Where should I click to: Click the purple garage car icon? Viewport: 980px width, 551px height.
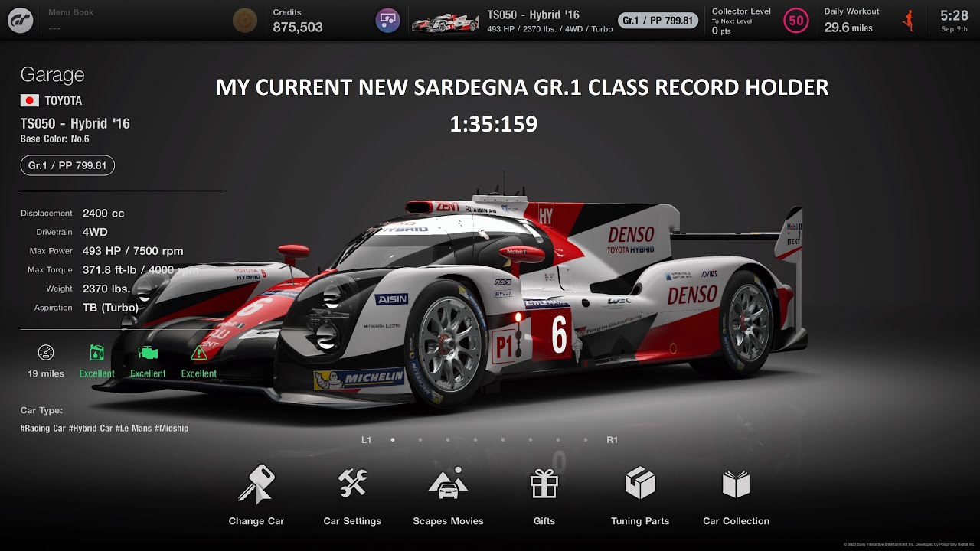click(x=388, y=20)
